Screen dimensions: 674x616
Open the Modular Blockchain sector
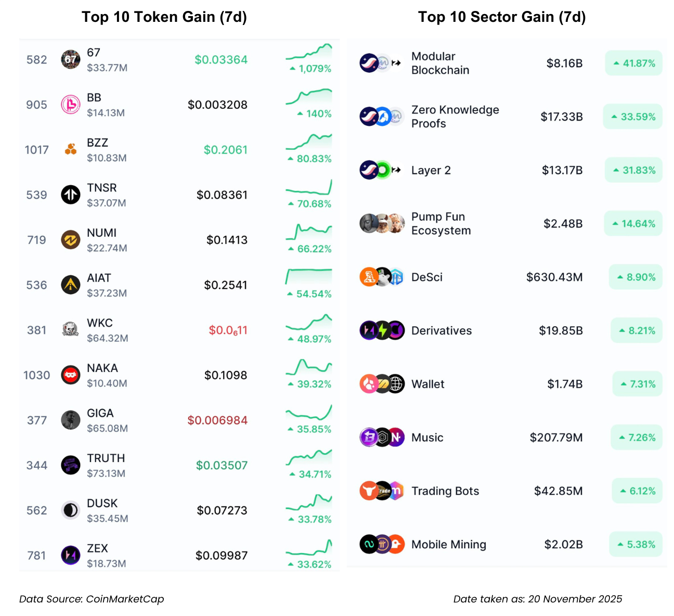[x=440, y=63]
